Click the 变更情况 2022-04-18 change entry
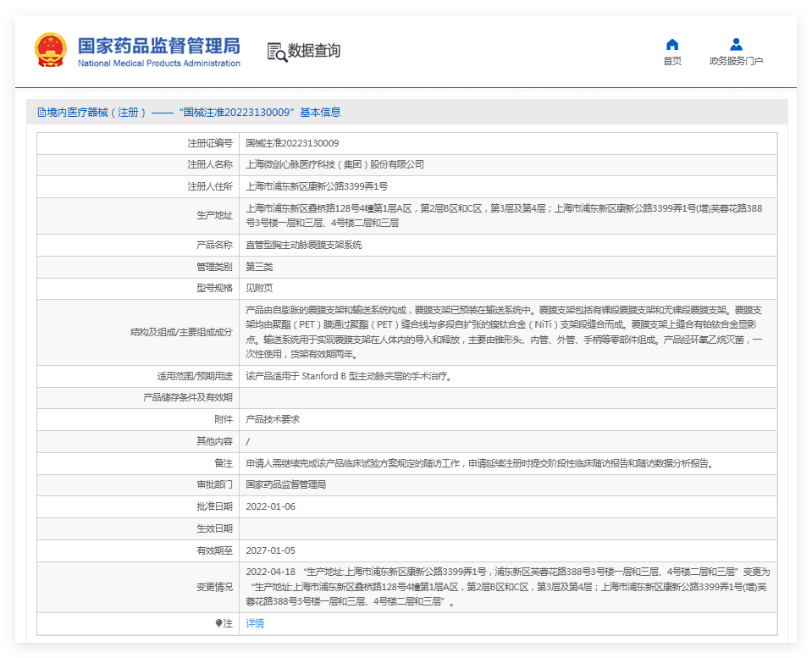 coord(508,587)
